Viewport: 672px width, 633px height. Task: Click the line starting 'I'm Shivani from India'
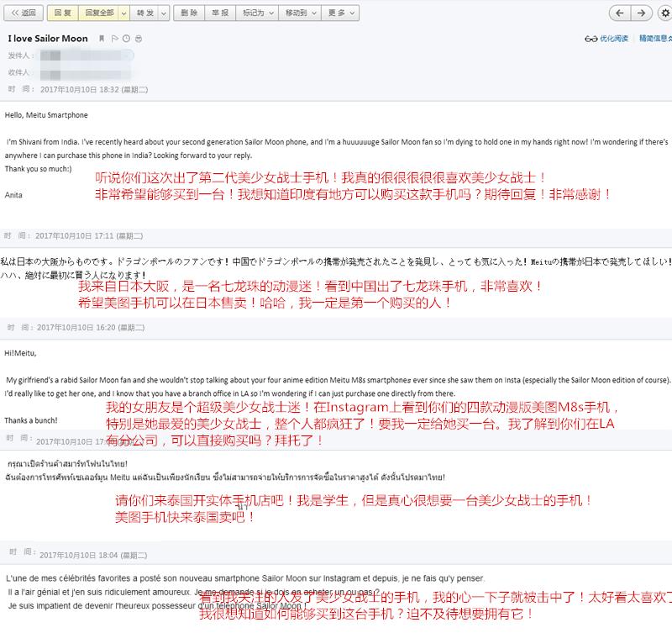point(337,142)
